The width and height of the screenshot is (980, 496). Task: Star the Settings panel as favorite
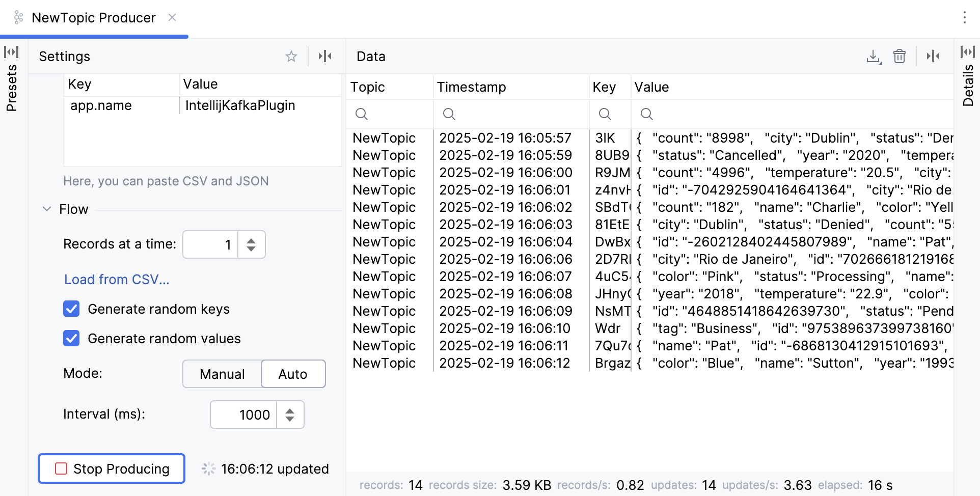tap(291, 56)
